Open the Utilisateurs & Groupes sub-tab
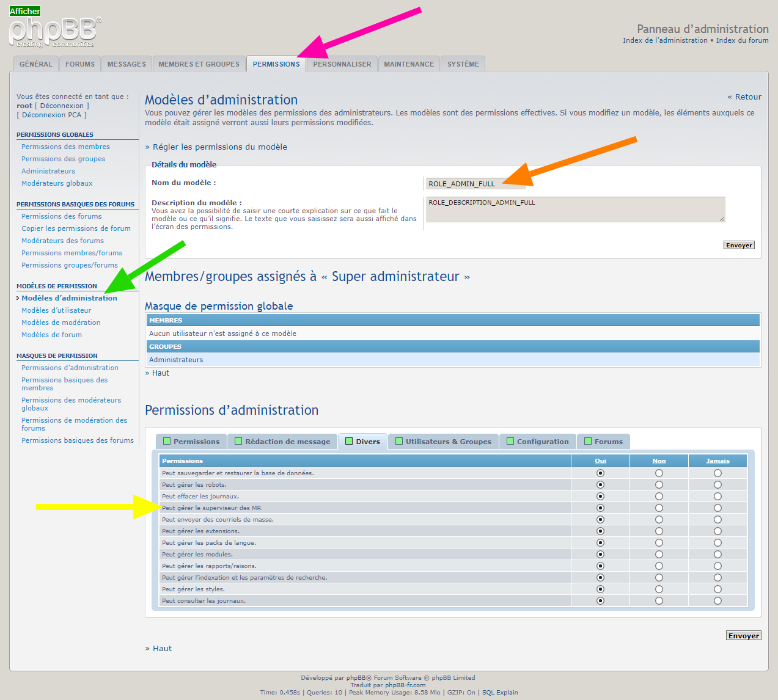Screen dimensions: 778x700 pos(448,442)
